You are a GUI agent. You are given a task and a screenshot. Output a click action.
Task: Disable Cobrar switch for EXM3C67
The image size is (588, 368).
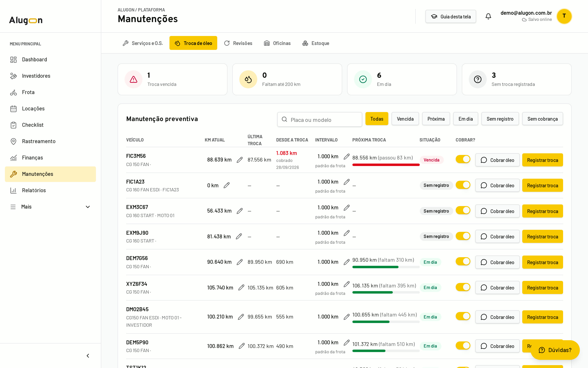tap(463, 210)
